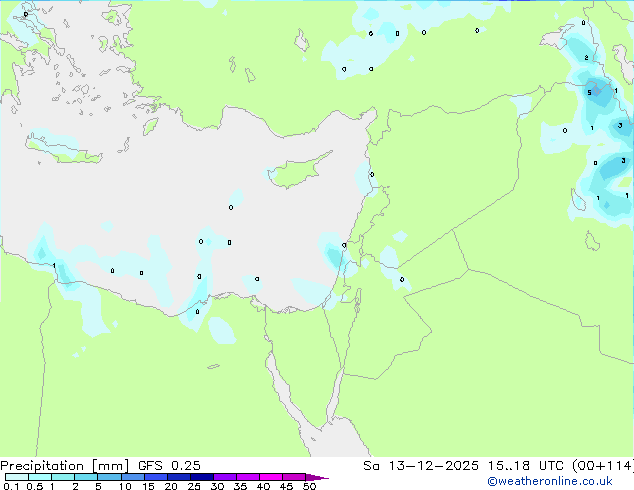
Task: Click the lightest 0.1–0.5 mm legend swatch
Action: (17, 477)
